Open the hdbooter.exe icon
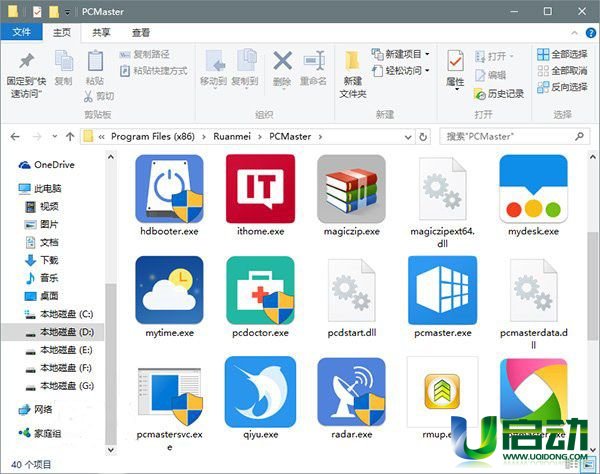 pyautogui.click(x=169, y=189)
